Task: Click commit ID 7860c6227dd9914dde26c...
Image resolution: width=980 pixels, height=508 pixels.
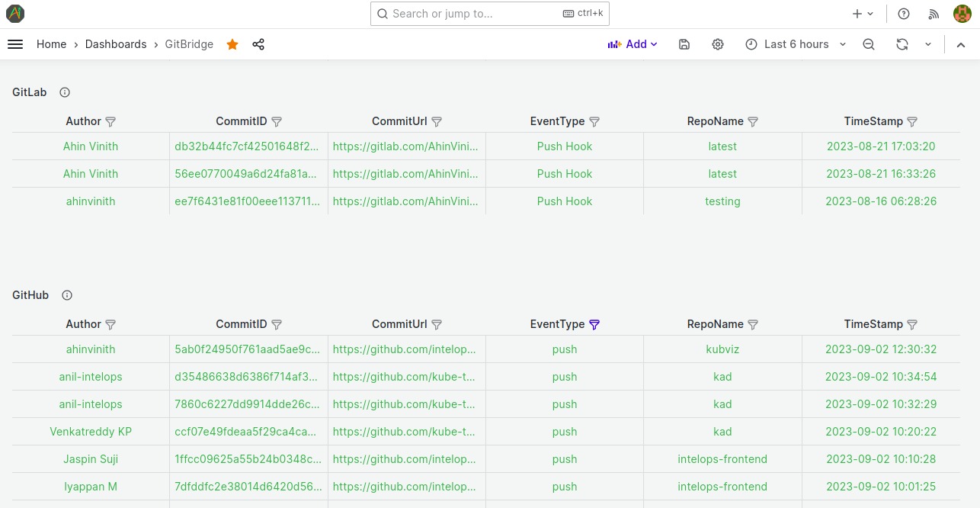Action: 247,404
